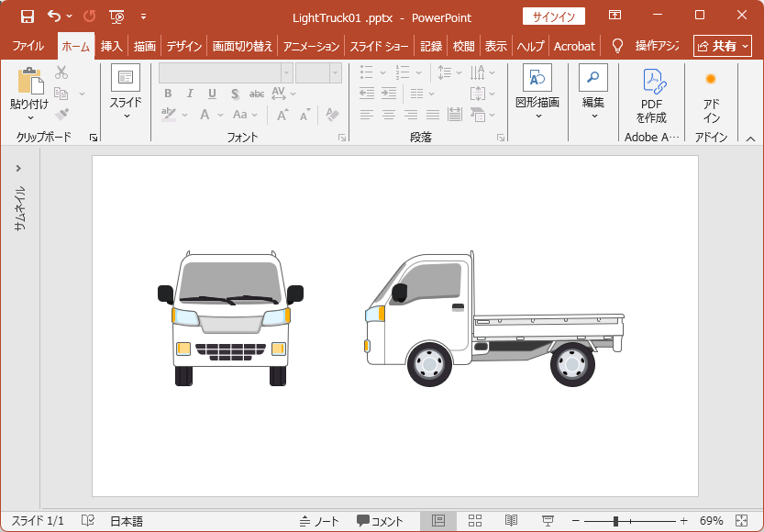The height and width of the screenshot is (532, 764).
Task: Open the 図形描画 shapes icon
Action: (x=537, y=79)
